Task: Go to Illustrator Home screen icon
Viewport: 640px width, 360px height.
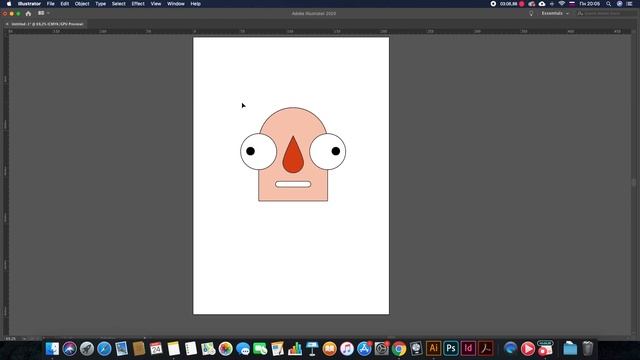Action: point(28,13)
